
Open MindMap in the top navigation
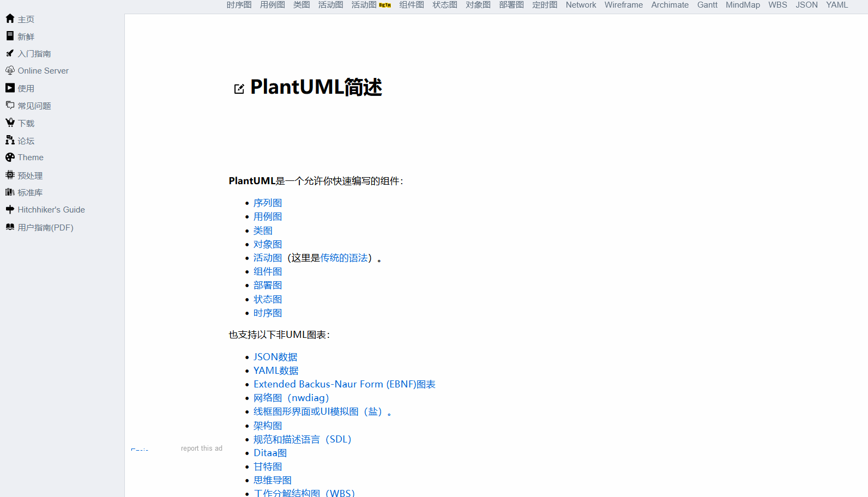pos(743,5)
